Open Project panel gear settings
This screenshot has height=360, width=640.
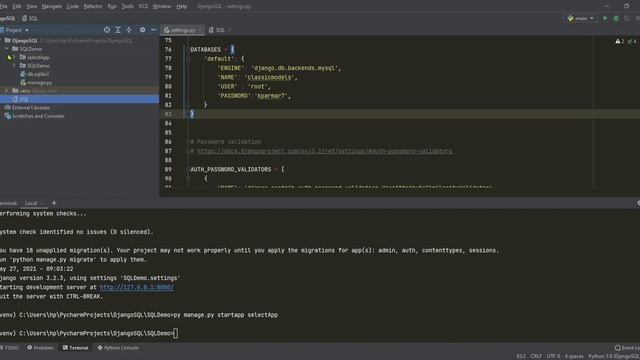point(142,30)
